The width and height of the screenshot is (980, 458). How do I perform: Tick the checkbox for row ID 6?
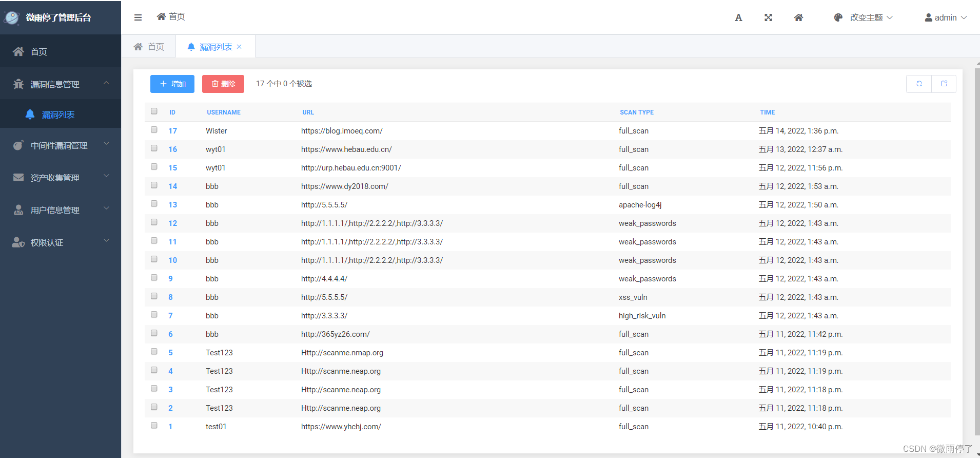coord(154,333)
